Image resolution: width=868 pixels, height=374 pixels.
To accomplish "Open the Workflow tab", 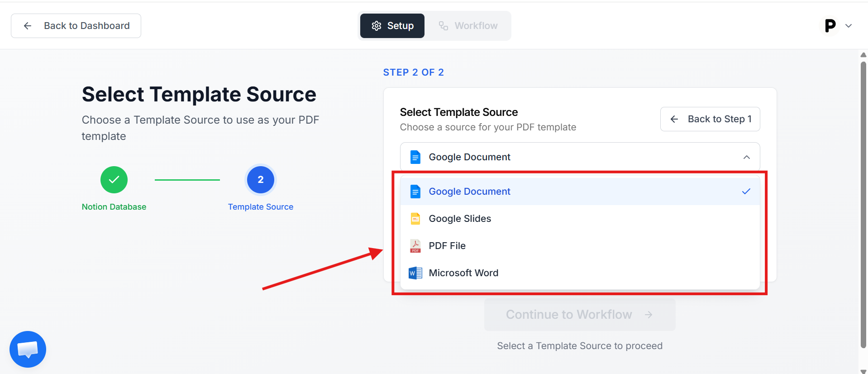I will [468, 26].
